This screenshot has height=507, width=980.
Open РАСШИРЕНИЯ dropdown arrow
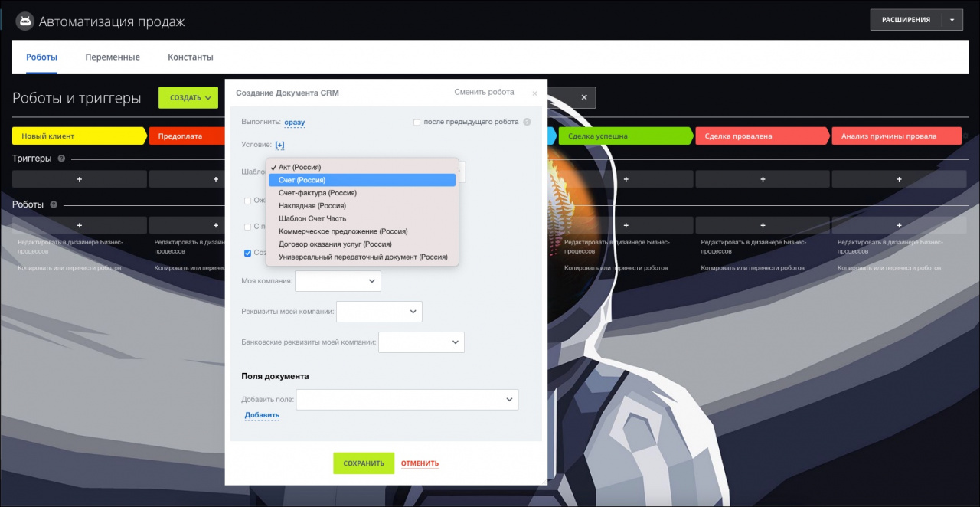pos(952,20)
